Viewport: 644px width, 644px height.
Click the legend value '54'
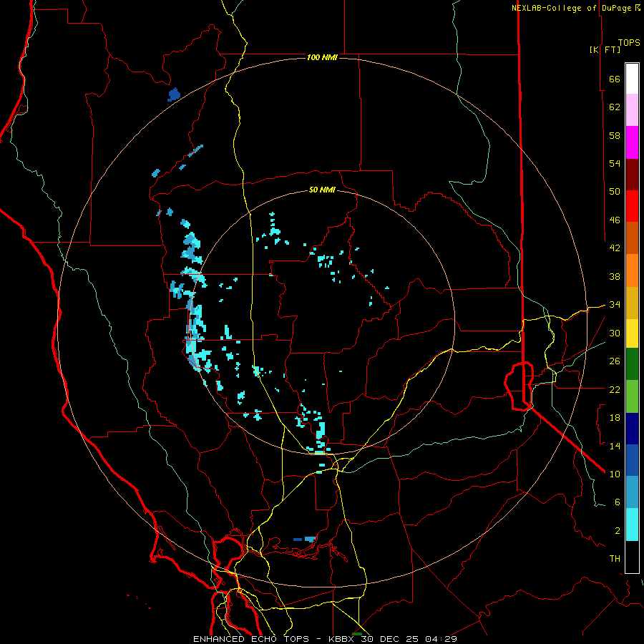(x=615, y=163)
